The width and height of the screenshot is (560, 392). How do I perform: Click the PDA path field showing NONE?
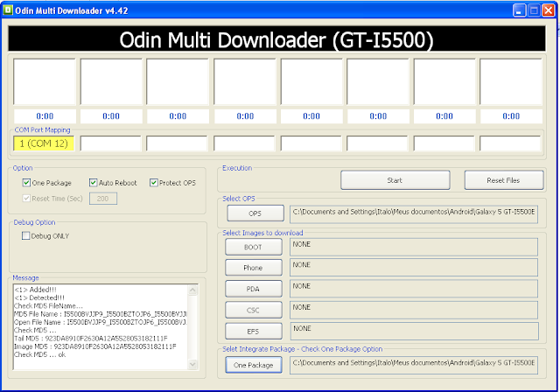click(x=414, y=289)
